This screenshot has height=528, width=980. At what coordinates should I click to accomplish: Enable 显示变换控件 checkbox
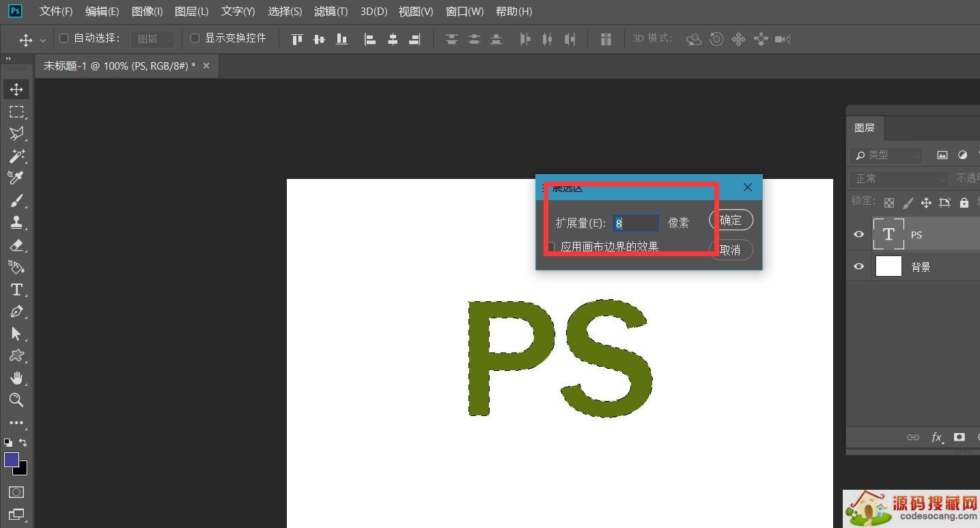tap(195, 38)
